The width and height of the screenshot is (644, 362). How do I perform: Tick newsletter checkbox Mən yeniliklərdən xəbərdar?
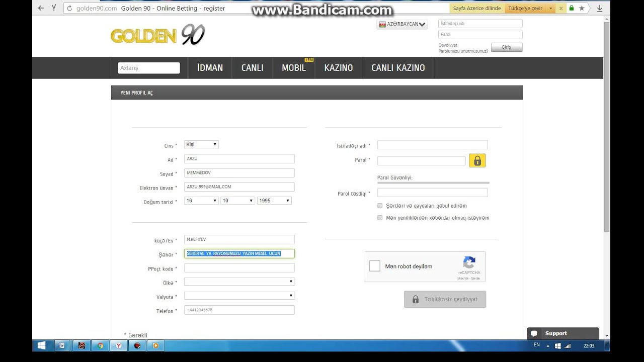point(380,218)
